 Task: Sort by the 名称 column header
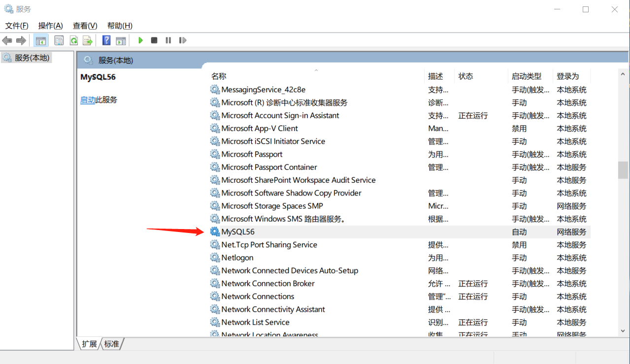click(219, 76)
